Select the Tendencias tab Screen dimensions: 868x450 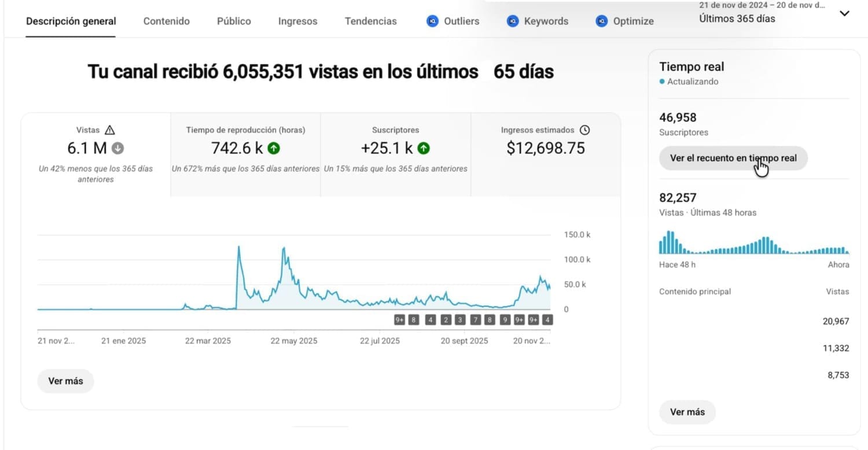click(370, 21)
